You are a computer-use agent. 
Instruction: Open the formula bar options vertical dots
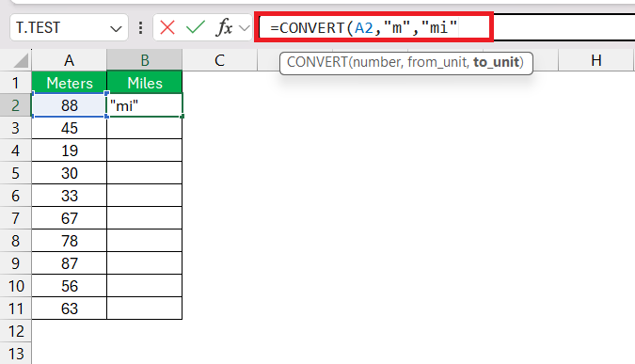point(140,27)
